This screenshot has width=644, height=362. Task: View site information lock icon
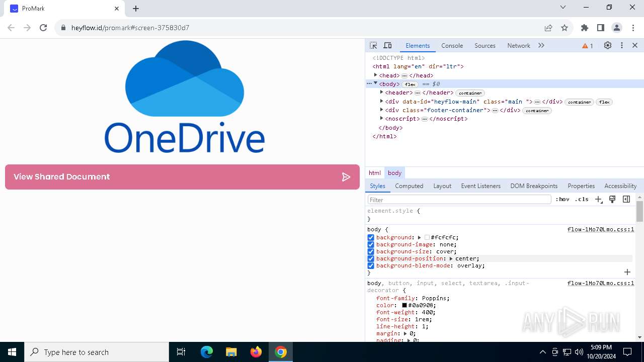(63, 28)
